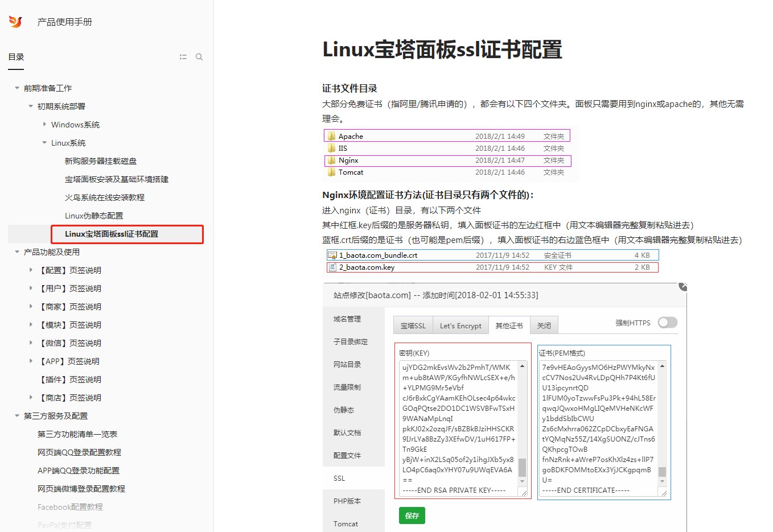Close the site settings dialog
The height and width of the screenshot is (532, 773).
(683, 286)
